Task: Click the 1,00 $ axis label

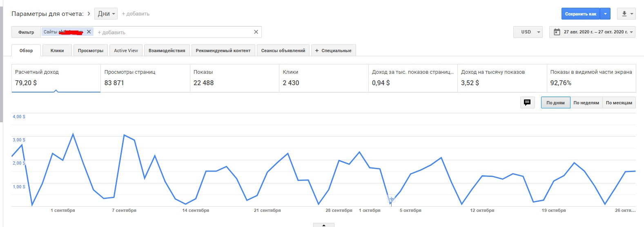Action: pyautogui.click(x=19, y=187)
